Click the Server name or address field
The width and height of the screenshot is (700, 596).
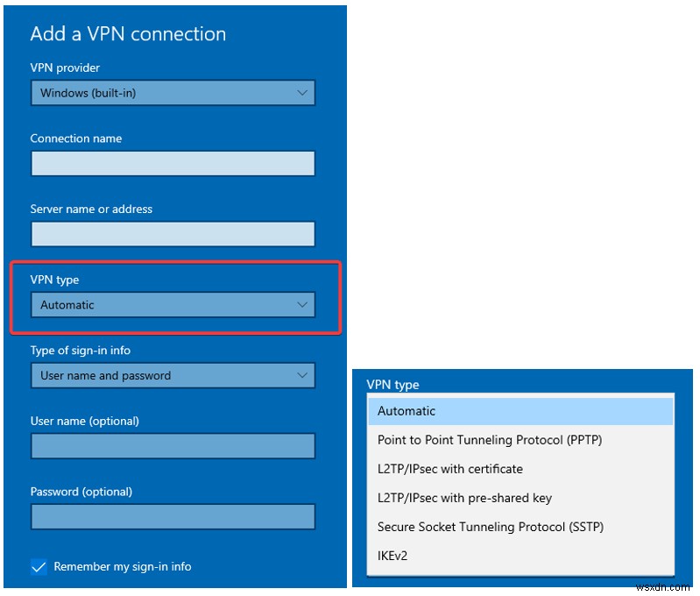coord(173,234)
